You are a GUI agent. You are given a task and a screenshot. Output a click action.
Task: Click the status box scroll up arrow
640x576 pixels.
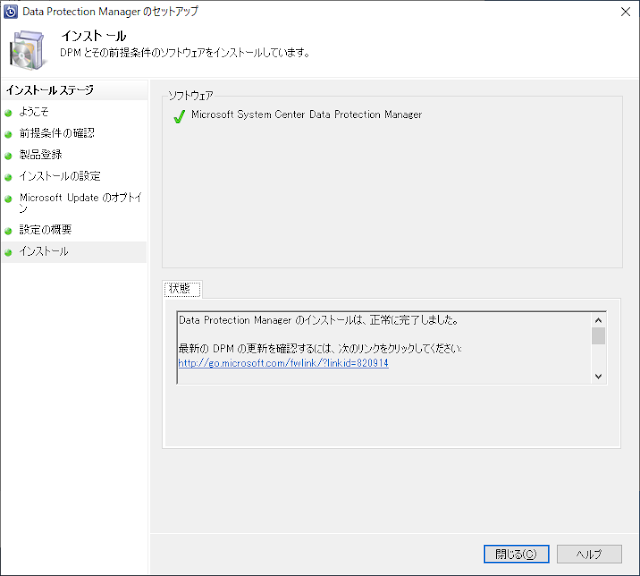[x=598, y=320]
